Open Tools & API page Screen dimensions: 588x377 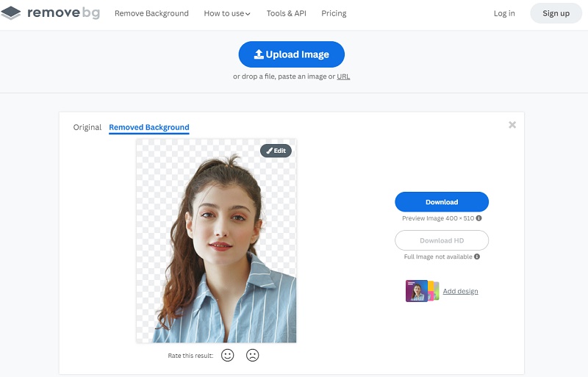tap(286, 13)
